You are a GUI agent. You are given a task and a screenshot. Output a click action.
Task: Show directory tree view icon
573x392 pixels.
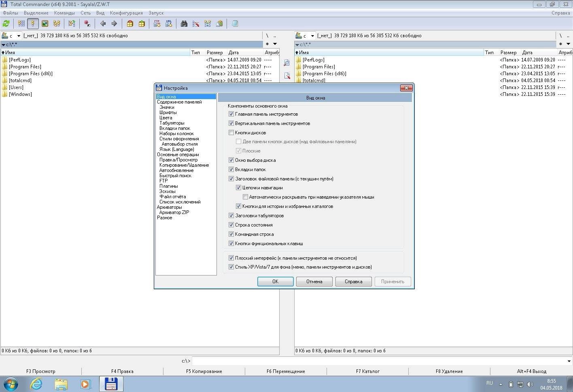pyautogui.click(x=57, y=23)
